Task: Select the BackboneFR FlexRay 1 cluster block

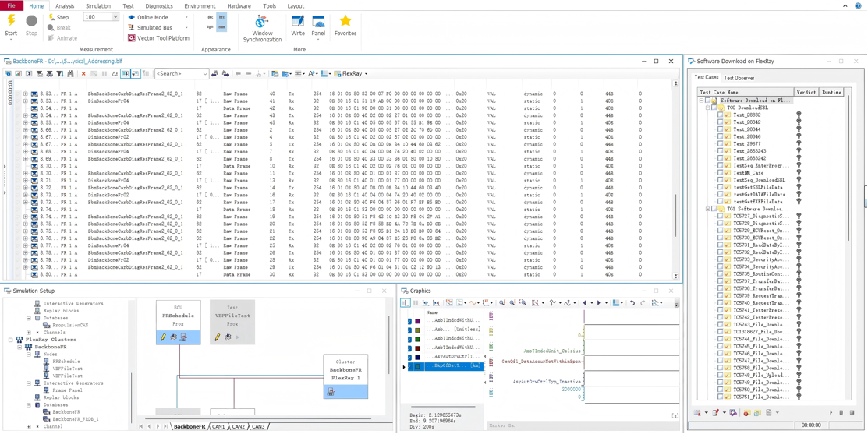Action: tap(346, 376)
